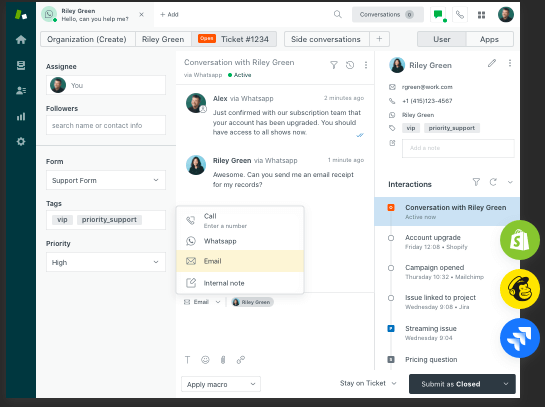This screenshot has height=407, width=545.
Task: Click the Followers search input field
Action: [106, 125]
